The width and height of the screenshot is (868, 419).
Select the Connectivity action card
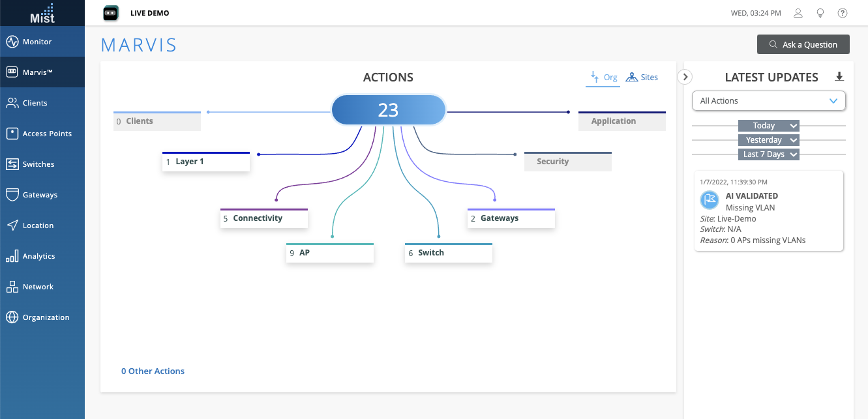coord(264,218)
